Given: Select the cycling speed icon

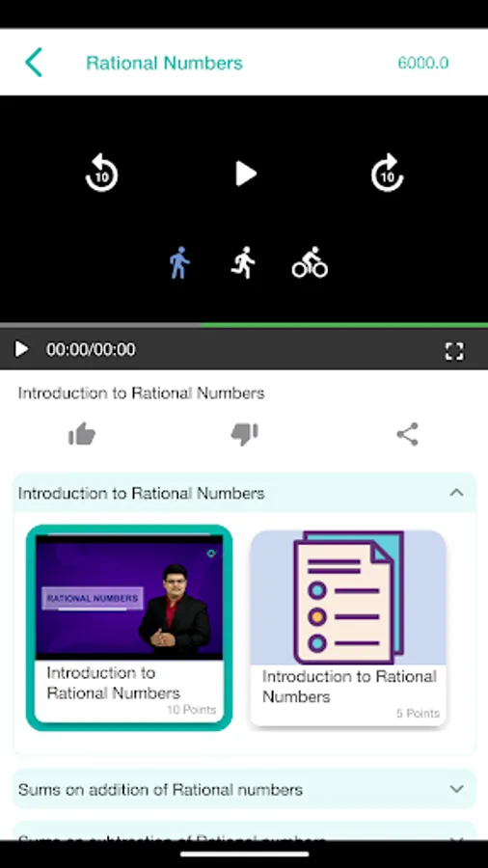Looking at the screenshot, I should 310,262.
